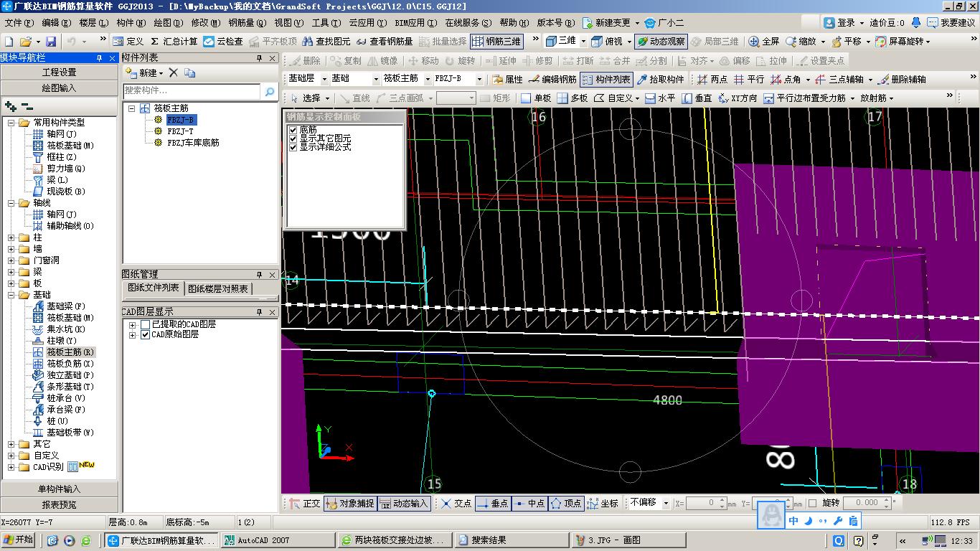Image resolution: width=980 pixels, height=551 pixels.
Task: Uncheck CAD原始图层 layer checkbox
Action: pyautogui.click(x=146, y=334)
